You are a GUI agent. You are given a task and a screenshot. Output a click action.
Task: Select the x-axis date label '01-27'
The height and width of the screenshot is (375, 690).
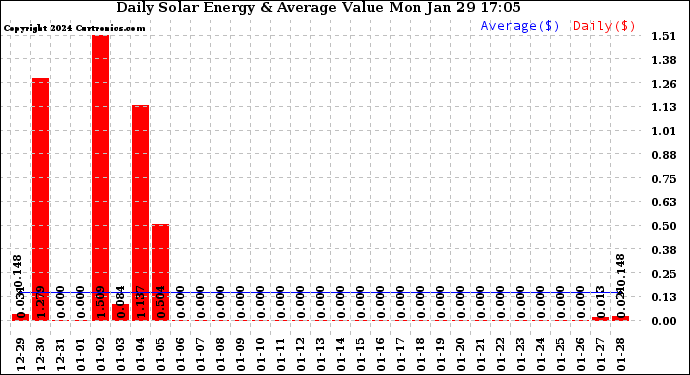click(600, 354)
